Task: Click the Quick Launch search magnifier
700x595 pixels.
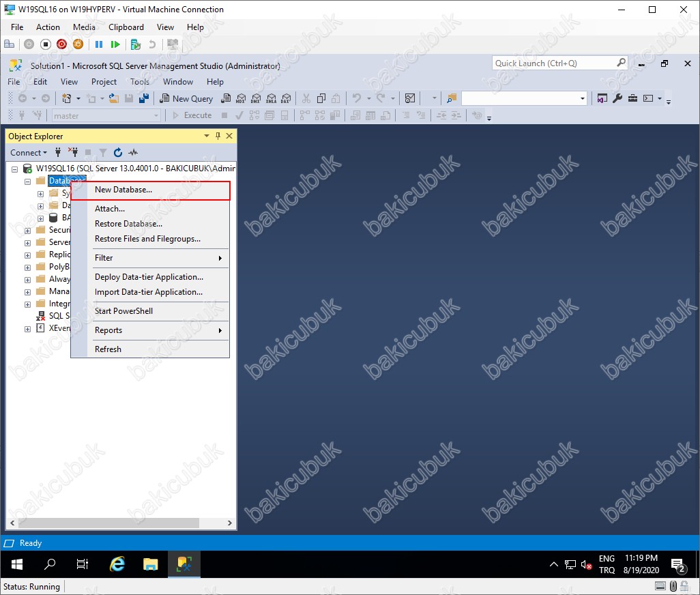Action: pyautogui.click(x=621, y=63)
